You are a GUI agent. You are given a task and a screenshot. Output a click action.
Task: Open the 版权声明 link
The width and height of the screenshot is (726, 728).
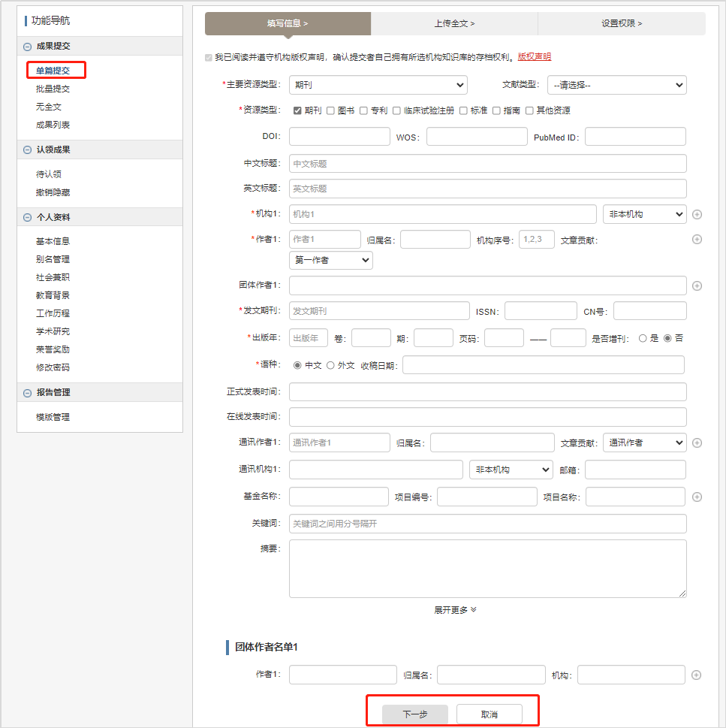pos(534,57)
